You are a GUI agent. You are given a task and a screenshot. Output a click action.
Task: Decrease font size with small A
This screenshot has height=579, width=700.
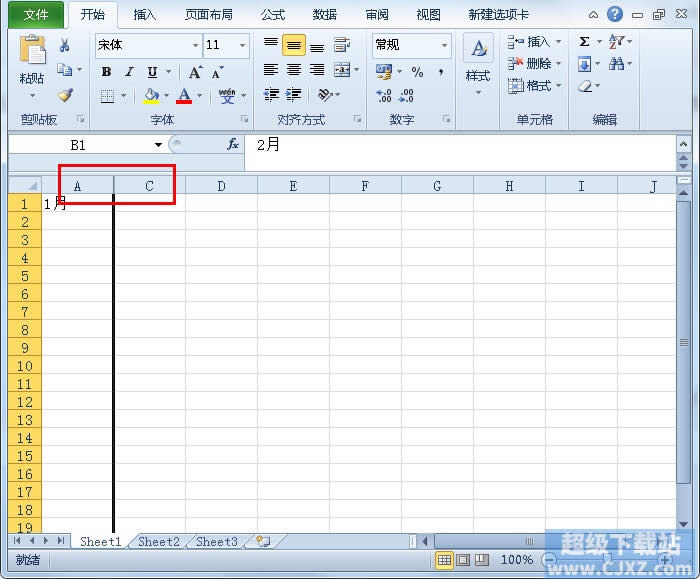(x=218, y=72)
